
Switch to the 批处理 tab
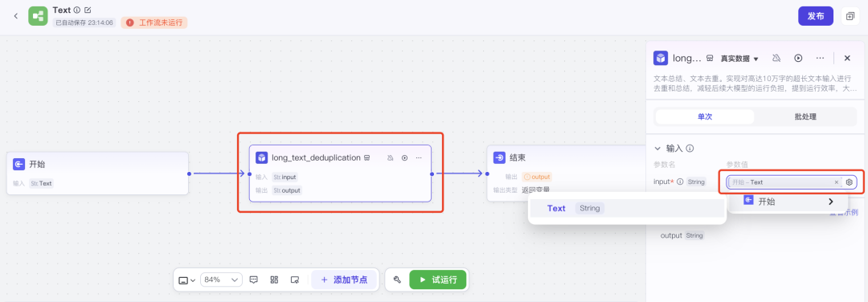[805, 116]
